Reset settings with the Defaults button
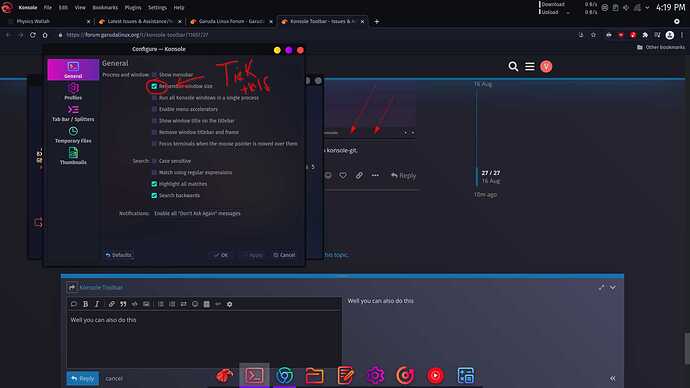 pyautogui.click(x=118, y=255)
